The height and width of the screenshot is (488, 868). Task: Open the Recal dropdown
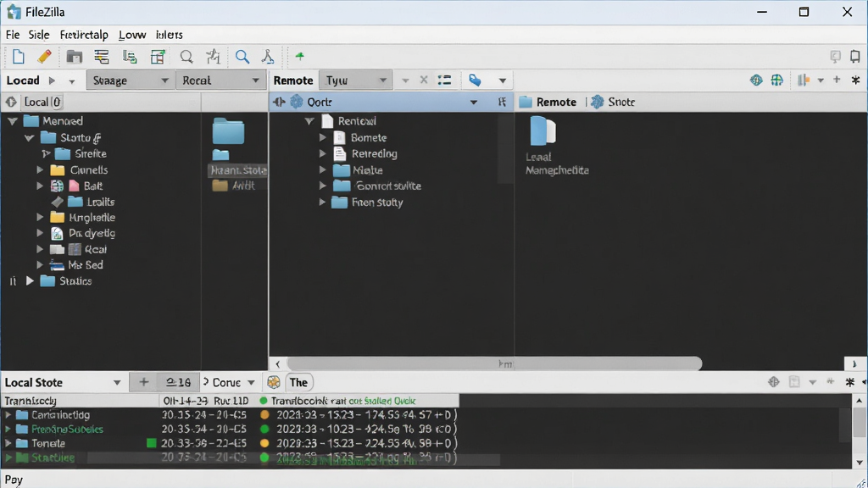pyautogui.click(x=220, y=80)
